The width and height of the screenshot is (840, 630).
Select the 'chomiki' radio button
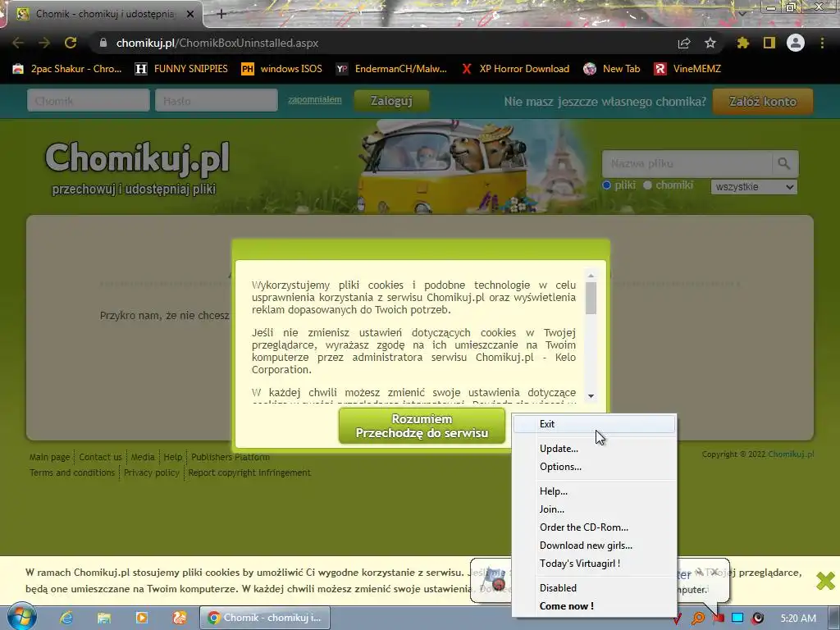point(647,185)
